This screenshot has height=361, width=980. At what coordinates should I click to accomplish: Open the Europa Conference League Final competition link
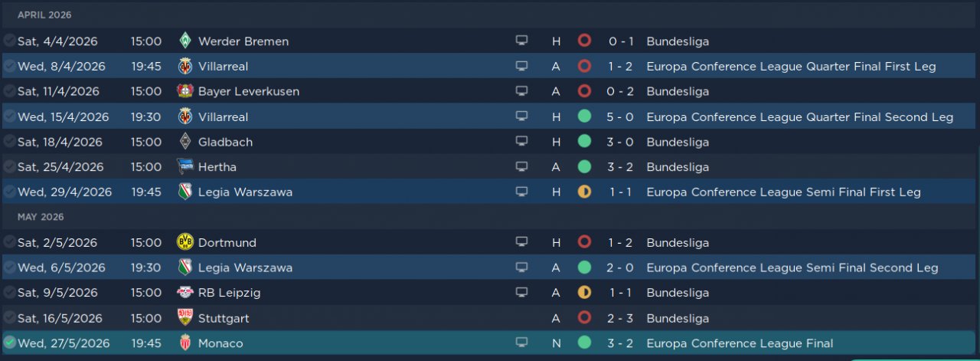tap(740, 343)
